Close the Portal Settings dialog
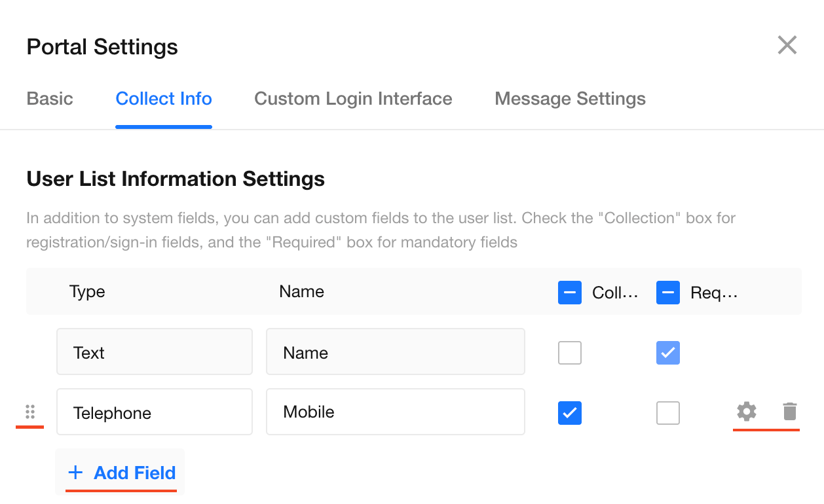The image size is (824, 504). pos(787,45)
